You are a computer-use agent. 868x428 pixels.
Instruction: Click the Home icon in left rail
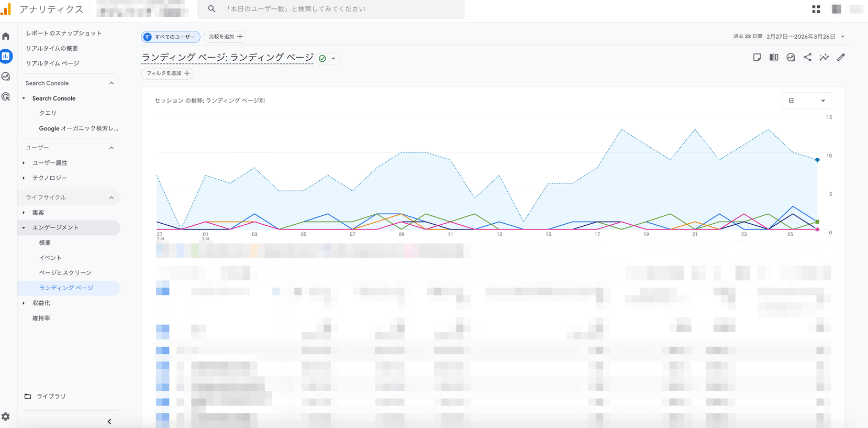6,36
